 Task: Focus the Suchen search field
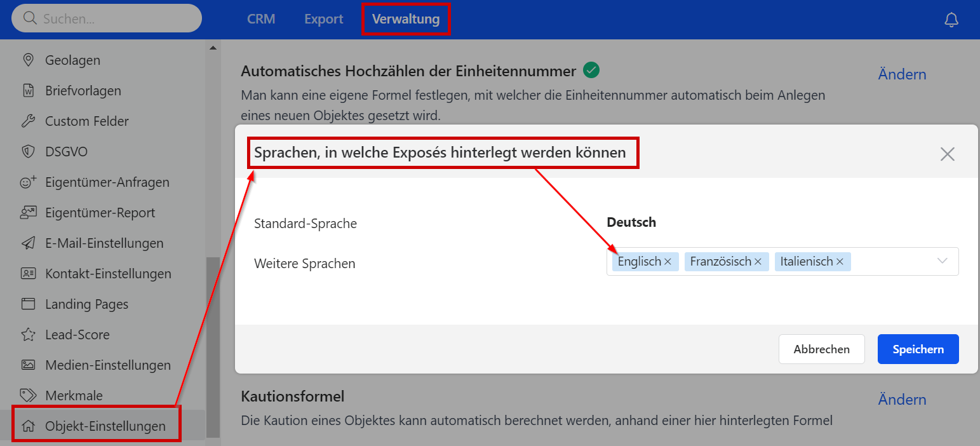pyautogui.click(x=114, y=19)
